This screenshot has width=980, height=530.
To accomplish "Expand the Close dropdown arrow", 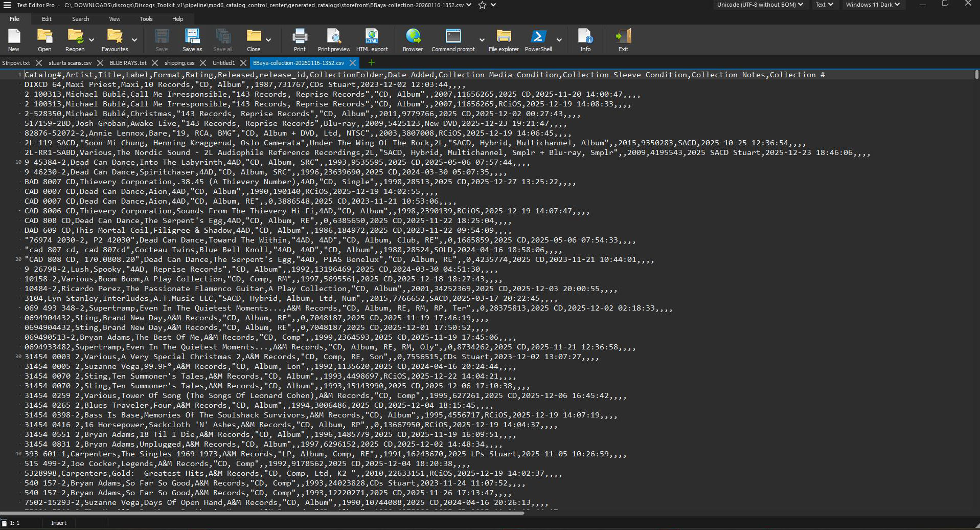I will [x=268, y=39].
